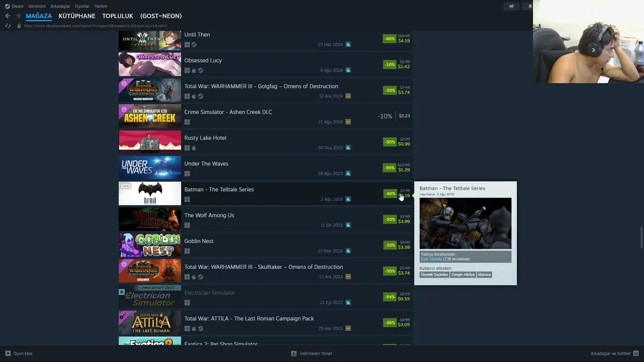Open the {GOST~NEON} profile tab
Screen dimensions: 644x362
coord(161,16)
